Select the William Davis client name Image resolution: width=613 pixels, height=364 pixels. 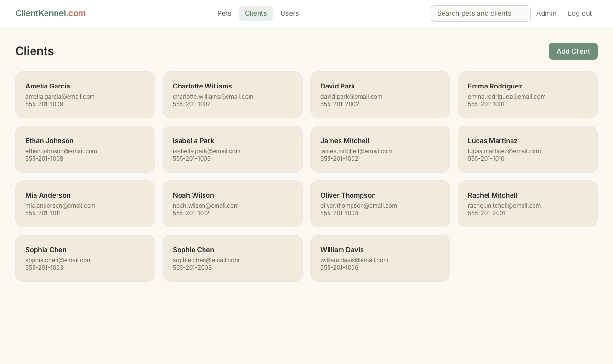342,250
